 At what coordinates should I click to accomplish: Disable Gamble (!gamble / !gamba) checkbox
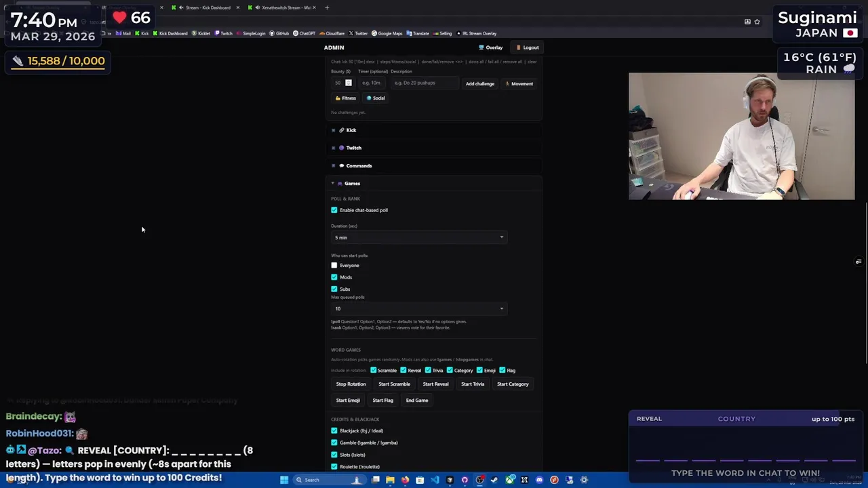334,443
